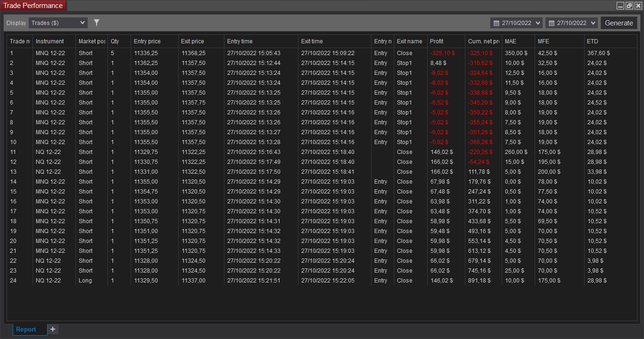The image size is (644, 339).
Task: Select profit 8,48 $ in trade 2
Action: (x=438, y=63)
